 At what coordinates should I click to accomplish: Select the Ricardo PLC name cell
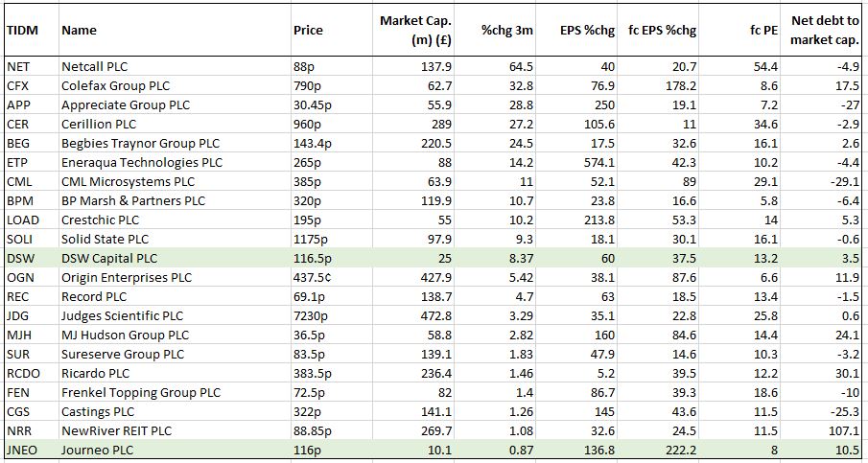click(x=95, y=373)
